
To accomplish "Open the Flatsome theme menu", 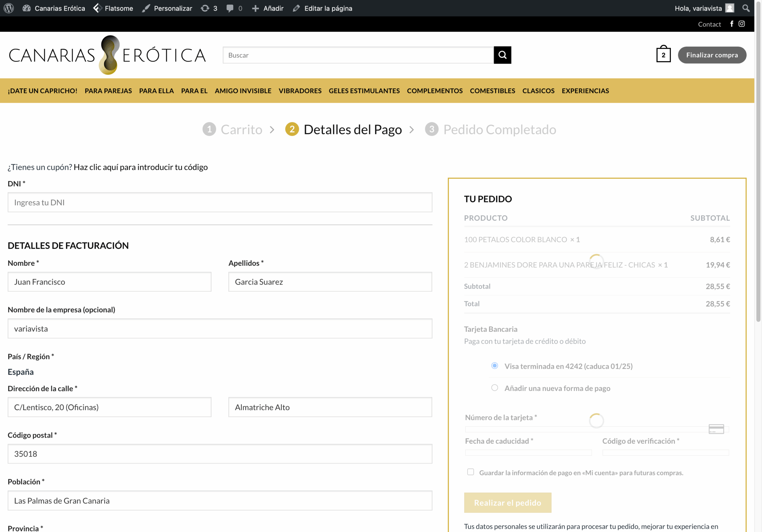I will click(x=113, y=8).
